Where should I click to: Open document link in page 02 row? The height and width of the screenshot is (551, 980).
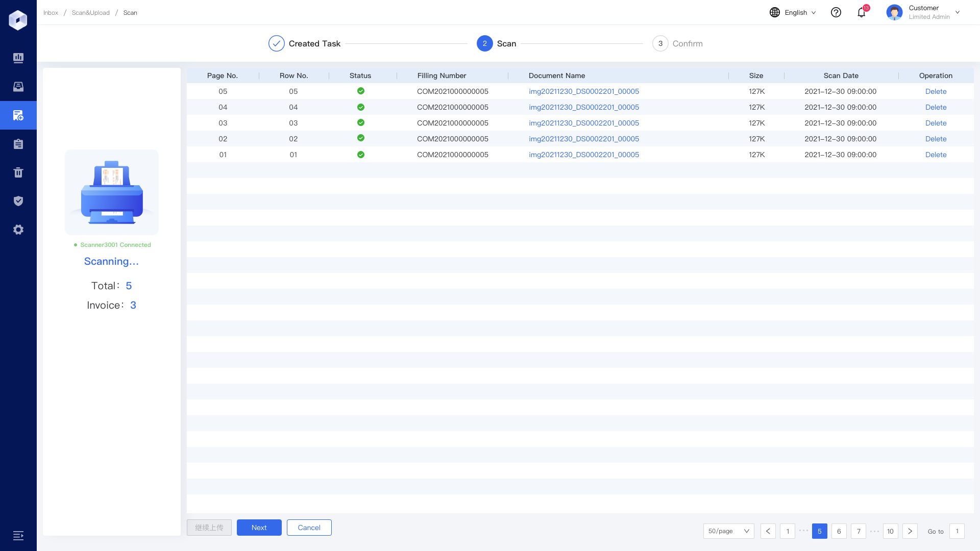click(584, 139)
